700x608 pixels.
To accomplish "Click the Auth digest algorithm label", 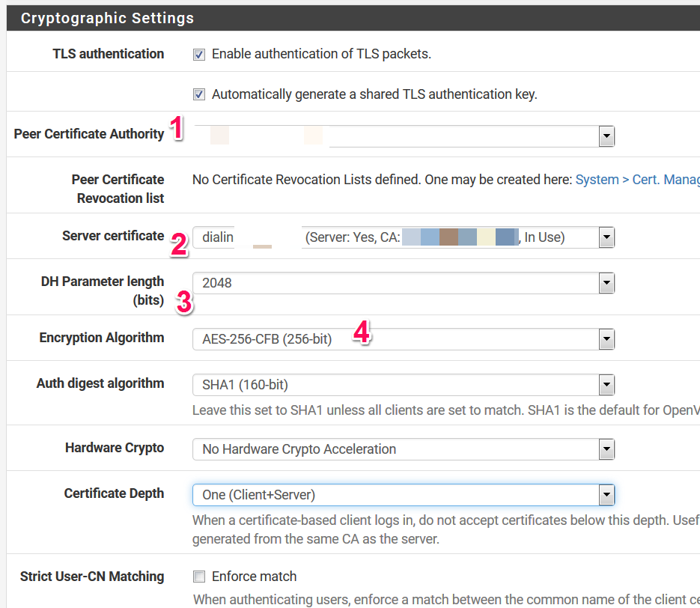I will tap(100, 383).
